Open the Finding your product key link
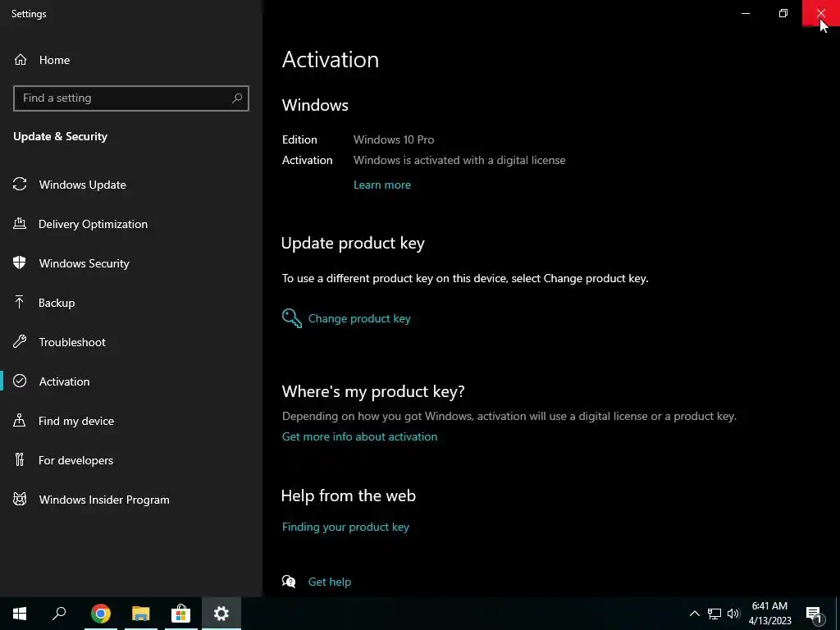The image size is (840, 630). (x=345, y=527)
